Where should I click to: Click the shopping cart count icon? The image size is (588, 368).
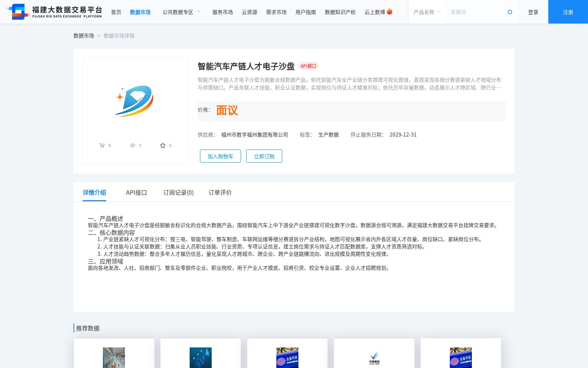tap(102, 145)
